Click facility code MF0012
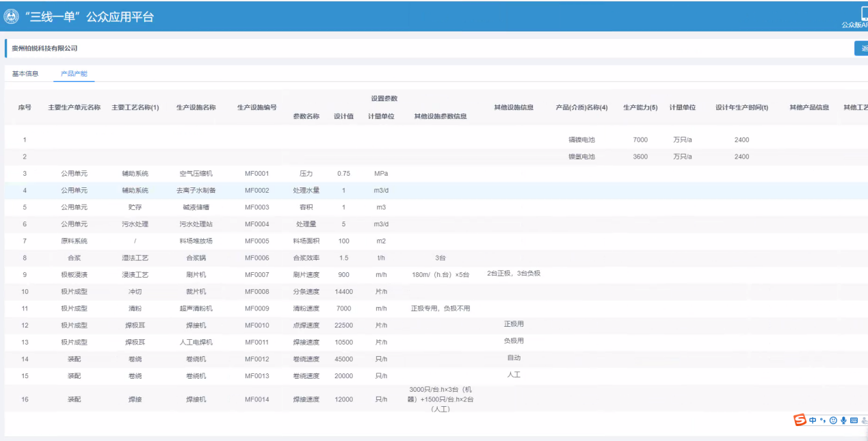This screenshot has height=441, width=868. (x=257, y=359)
